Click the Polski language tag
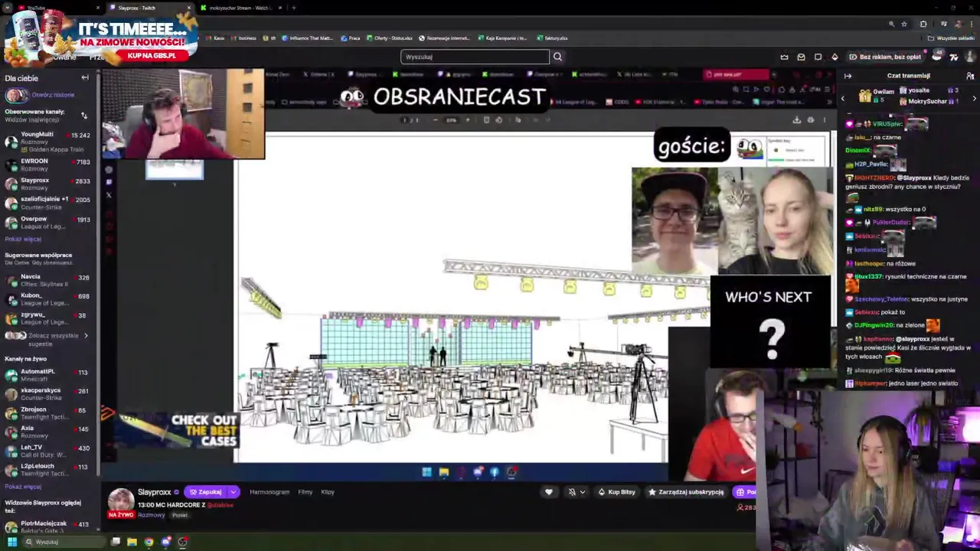 pos(180,515)
